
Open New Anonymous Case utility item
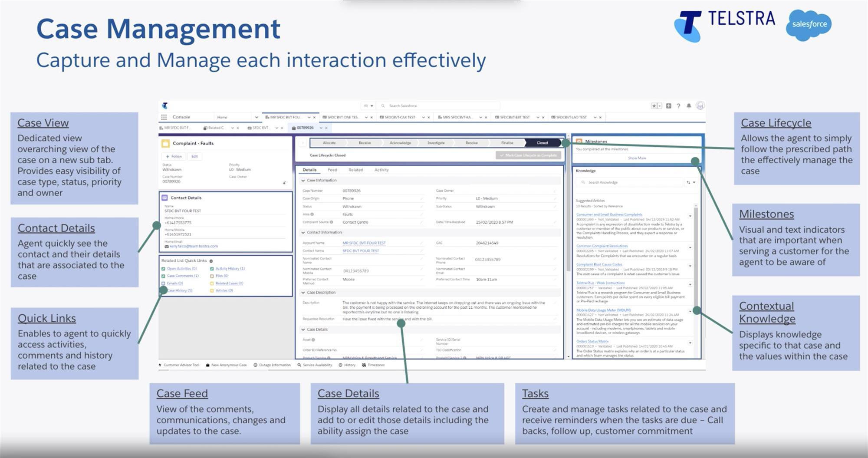click(x=226, y=365)
